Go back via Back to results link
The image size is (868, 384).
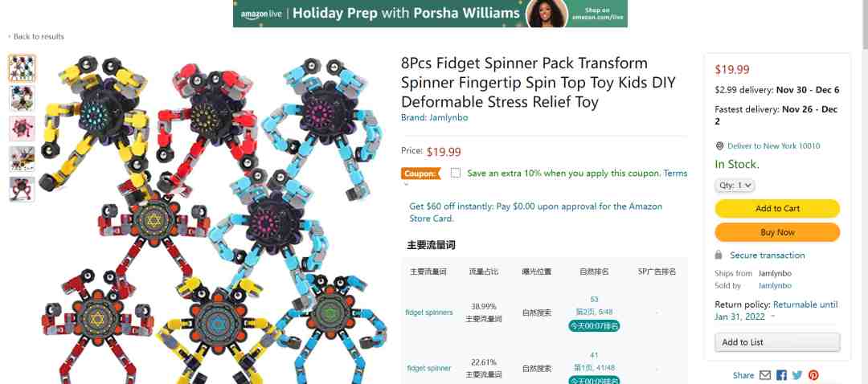pyautogui.click(x=39, y=36)
